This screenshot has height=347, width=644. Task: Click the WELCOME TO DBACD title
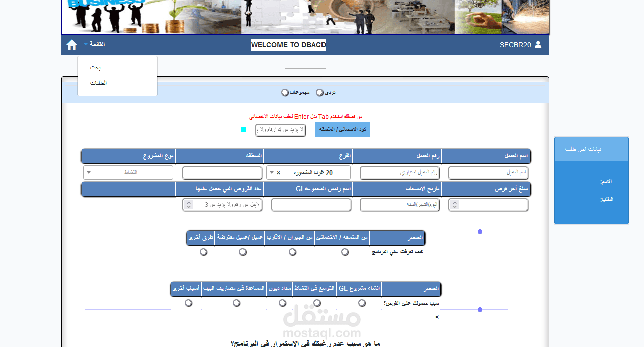(288, 45)
